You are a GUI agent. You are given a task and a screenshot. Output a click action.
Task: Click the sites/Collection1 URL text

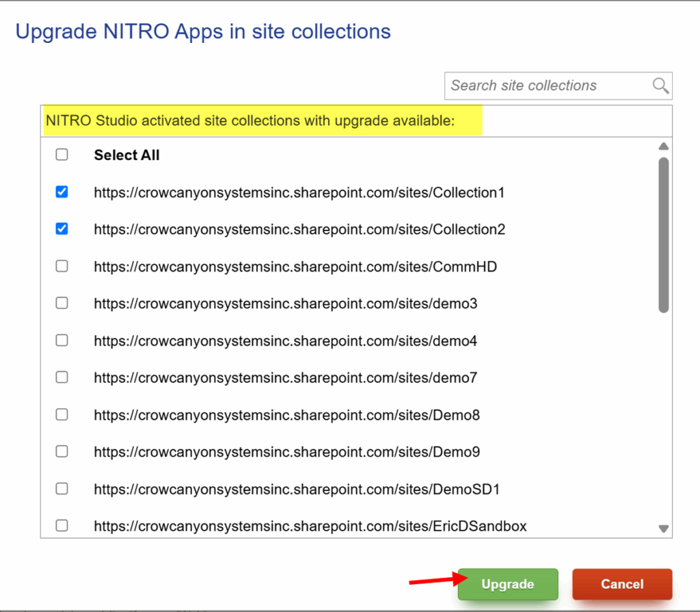pos(299,193)
